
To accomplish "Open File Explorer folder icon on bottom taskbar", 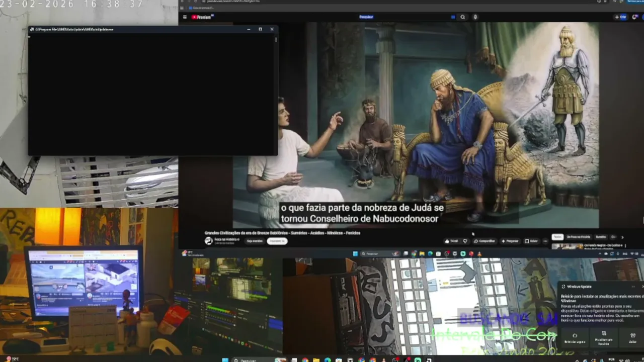I will [x=316, y=359].
